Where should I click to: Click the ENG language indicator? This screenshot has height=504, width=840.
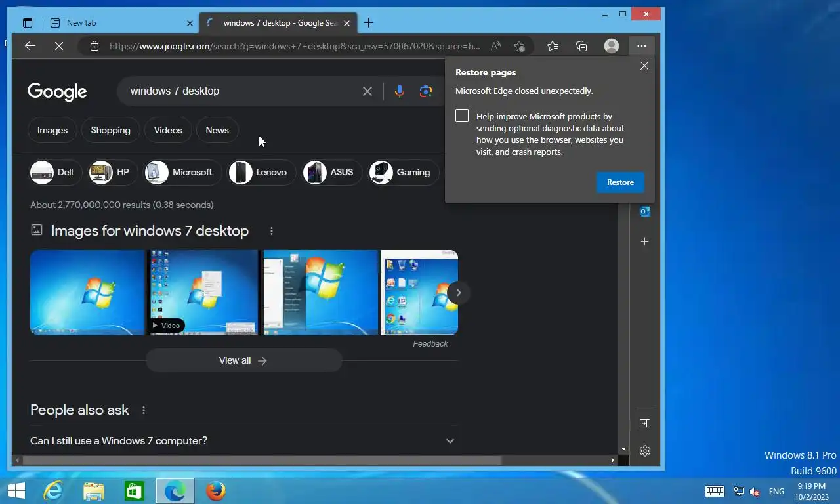pyautogui.click(x=776, y=492)
